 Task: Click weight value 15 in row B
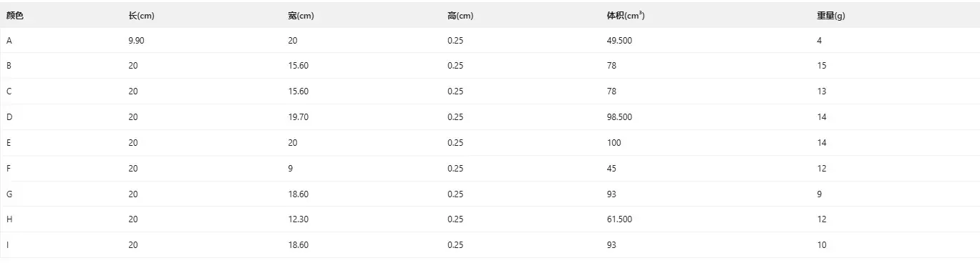click(821, 66)
